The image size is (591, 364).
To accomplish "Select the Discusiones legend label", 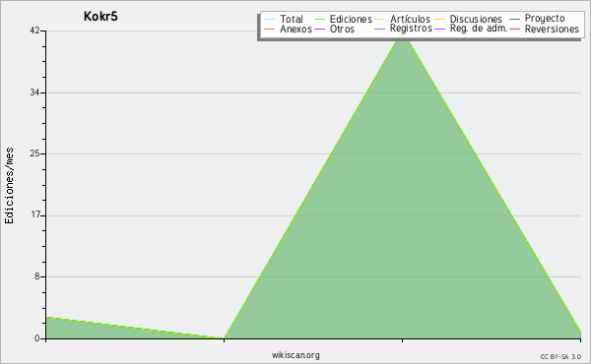I will (476, 19).
